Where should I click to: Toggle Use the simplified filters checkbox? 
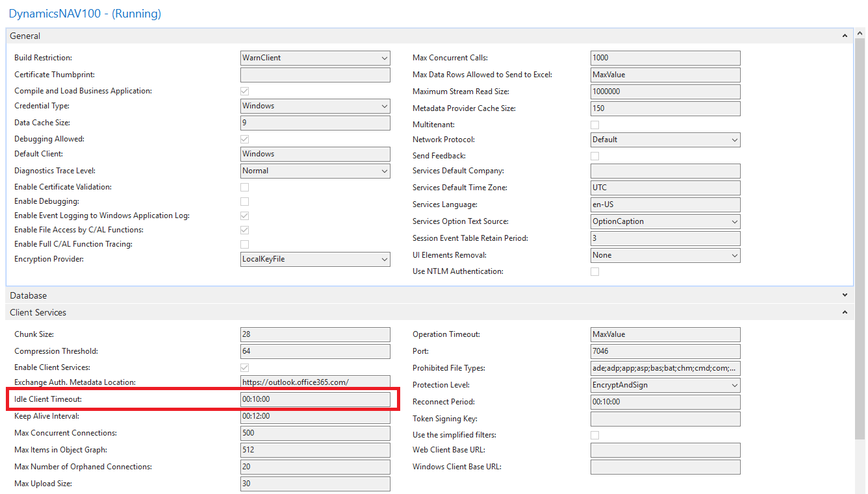594,435
